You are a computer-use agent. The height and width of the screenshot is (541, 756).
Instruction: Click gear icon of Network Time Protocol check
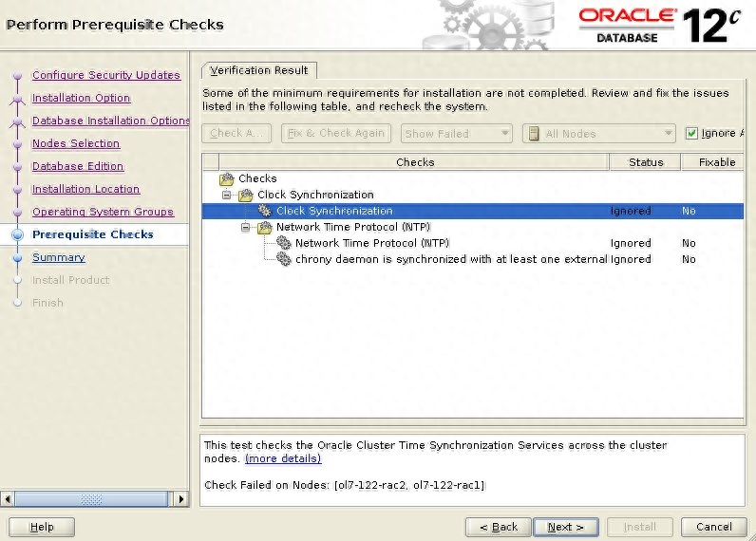284,243
